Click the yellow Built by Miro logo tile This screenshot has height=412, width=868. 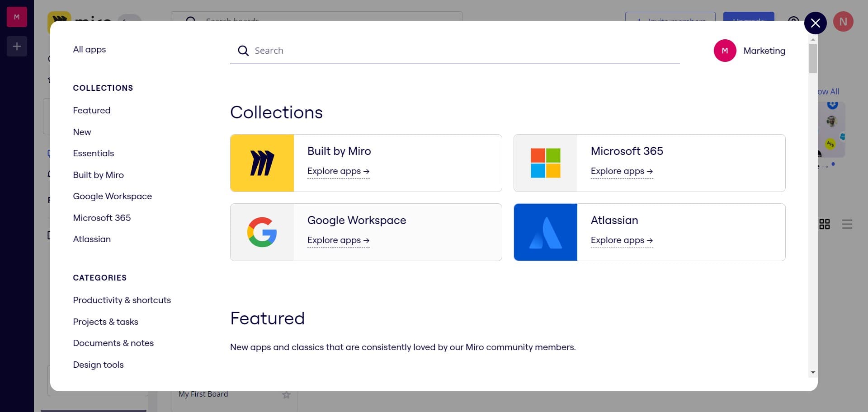262,163
